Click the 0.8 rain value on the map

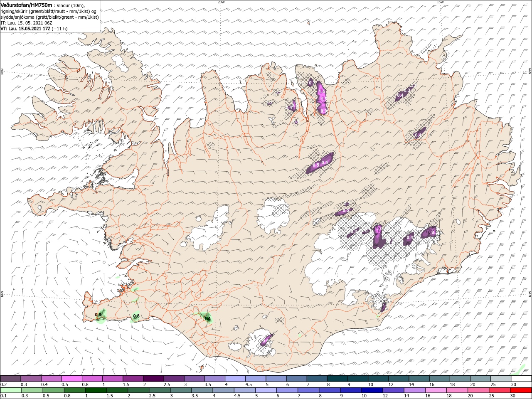pos(136,316)
